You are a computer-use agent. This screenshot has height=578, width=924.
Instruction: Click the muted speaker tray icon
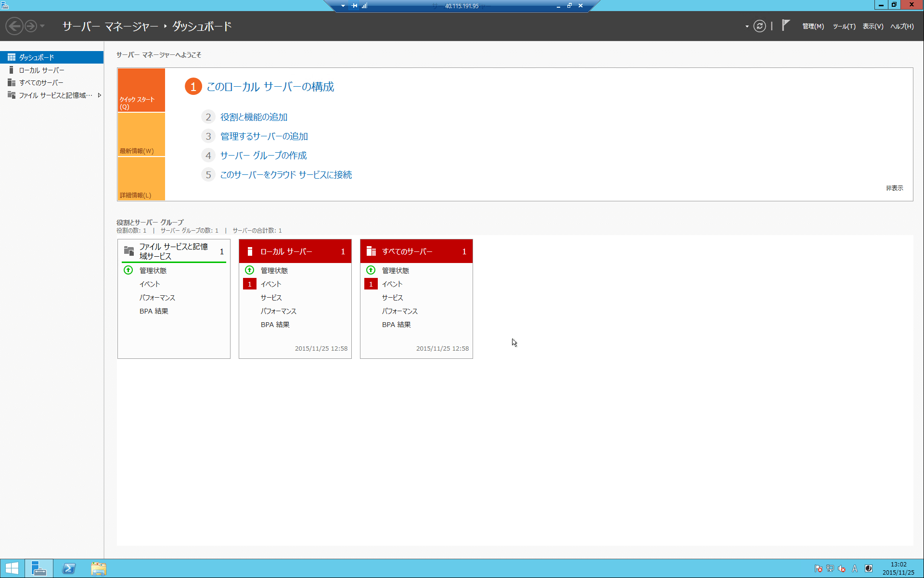coord(842,568)
